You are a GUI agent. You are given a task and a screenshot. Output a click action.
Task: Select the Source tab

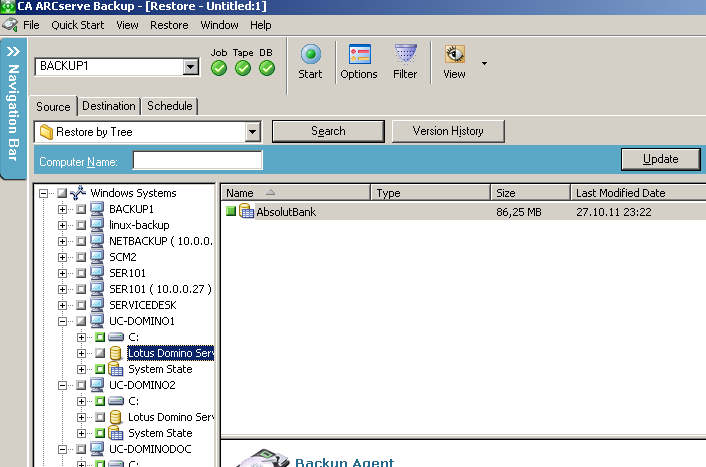pyautogui.click(x=53, y=107)
